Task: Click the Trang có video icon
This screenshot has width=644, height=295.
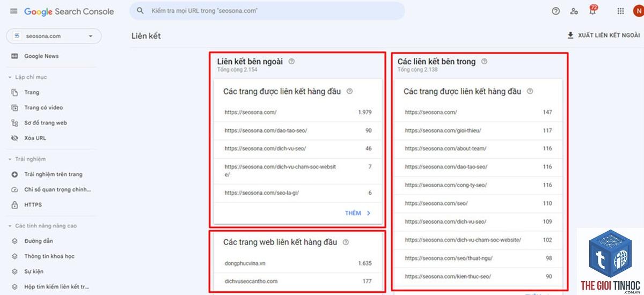Action: (x=14, y=108)
